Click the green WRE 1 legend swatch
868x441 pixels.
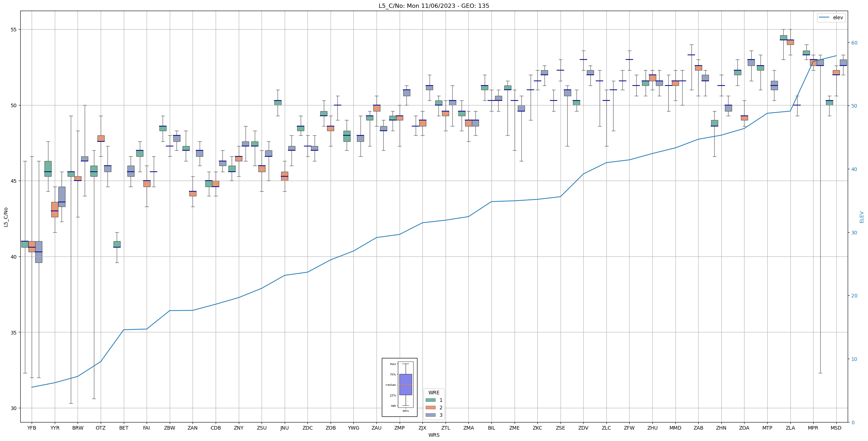click(x=430, y=400)
